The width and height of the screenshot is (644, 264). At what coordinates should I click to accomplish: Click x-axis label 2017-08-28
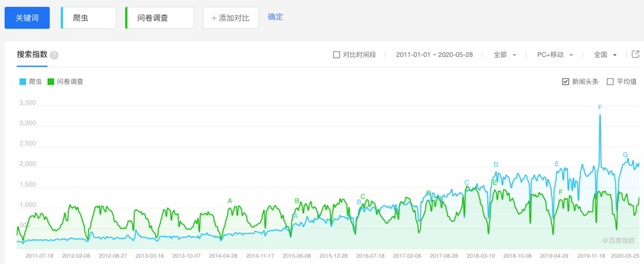(x=444, y=255)
